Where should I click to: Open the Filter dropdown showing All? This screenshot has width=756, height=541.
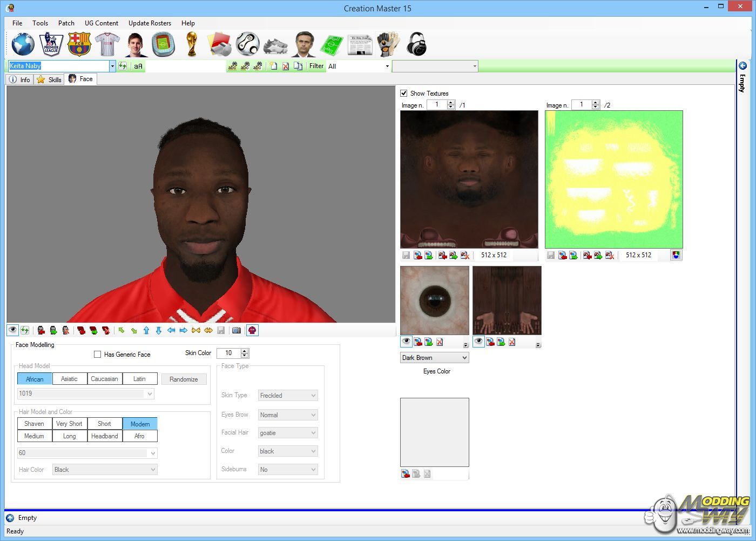pos(387,66)
